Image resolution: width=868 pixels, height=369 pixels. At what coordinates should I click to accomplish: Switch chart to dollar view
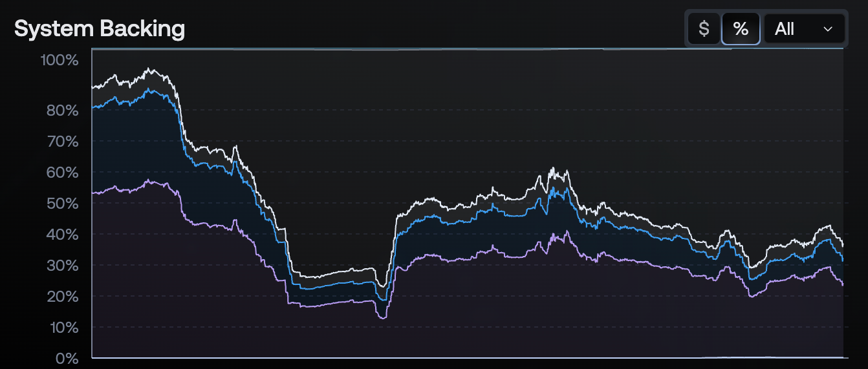(704, 29)
